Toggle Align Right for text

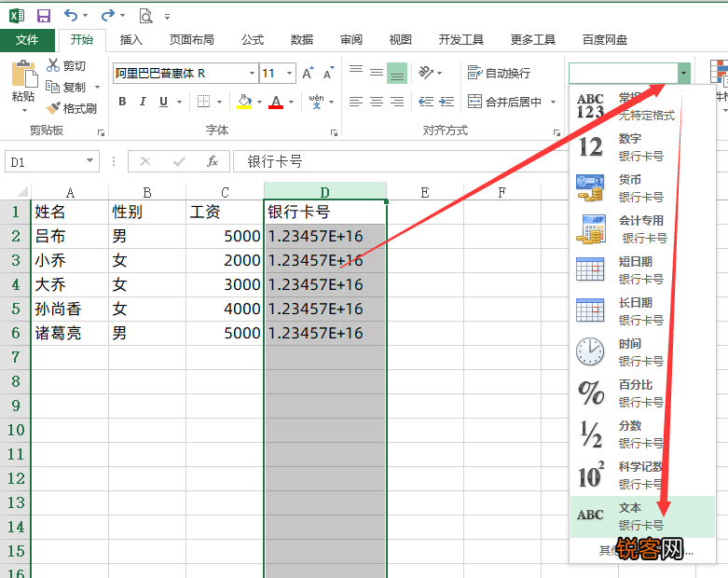(x=397, y=102)
